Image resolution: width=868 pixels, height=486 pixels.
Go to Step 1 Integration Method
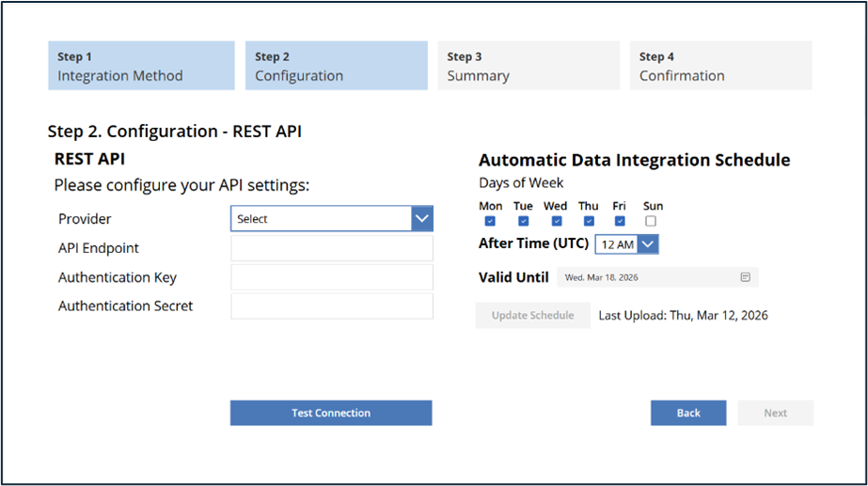[141, 66]
